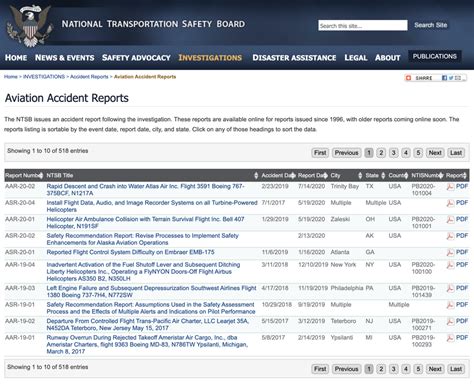Go to bottom pagination page 2
This screenshot has width=474, height=392.
coord(381,369)
